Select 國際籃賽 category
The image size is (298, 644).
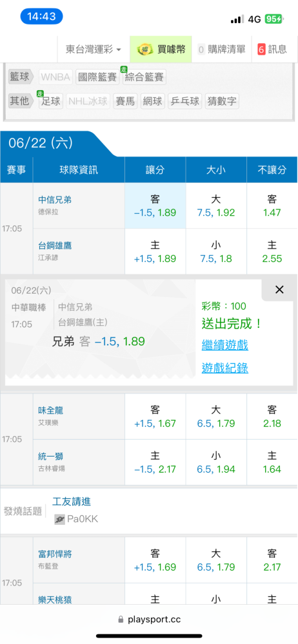pyautogui.click(x=97, y=77)
